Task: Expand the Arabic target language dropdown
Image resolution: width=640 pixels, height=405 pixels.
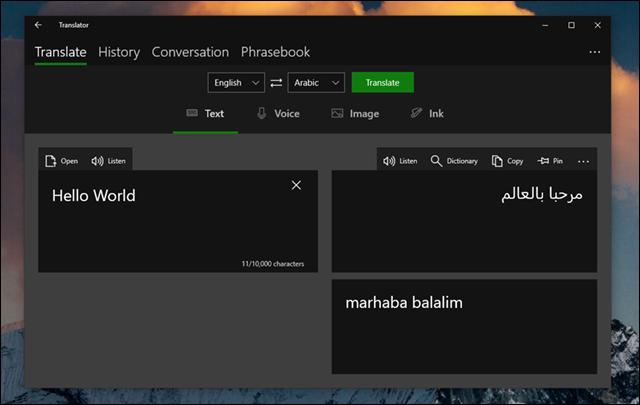Action: 317,83
